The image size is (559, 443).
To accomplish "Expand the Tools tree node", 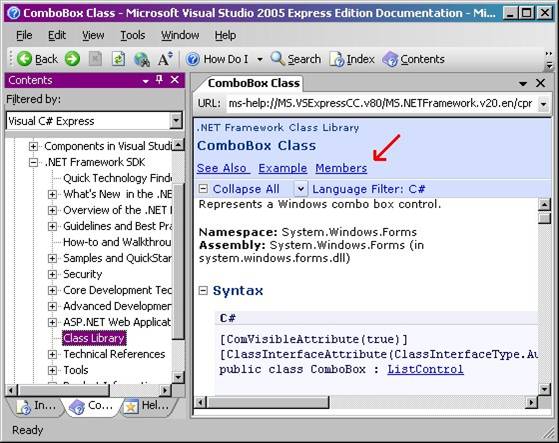I will point(52,370).
